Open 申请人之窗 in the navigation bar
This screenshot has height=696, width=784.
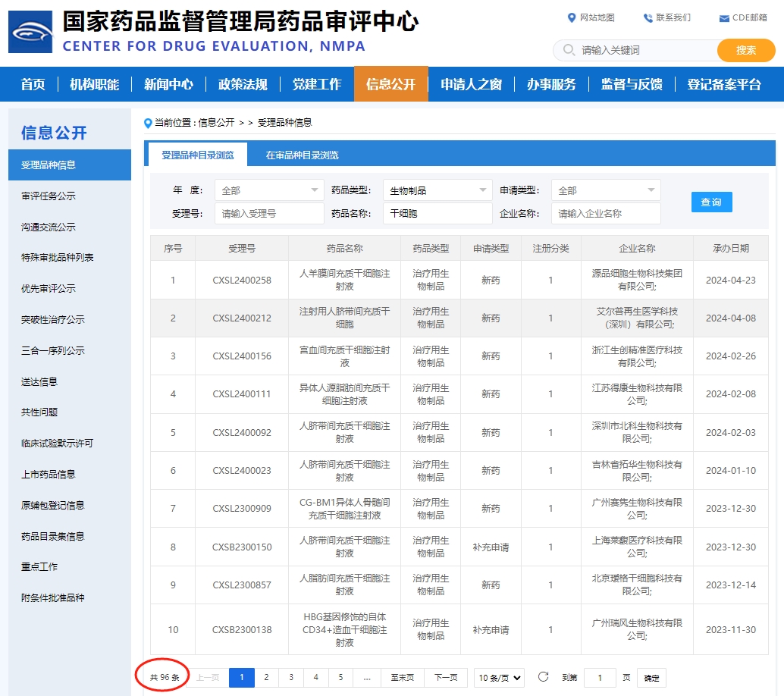point(471,84)
